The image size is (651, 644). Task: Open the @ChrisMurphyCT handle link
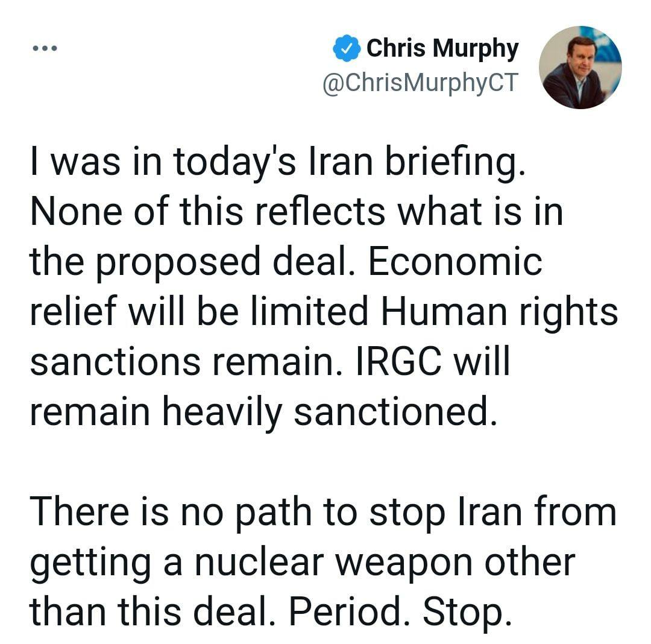coord(420,82)
